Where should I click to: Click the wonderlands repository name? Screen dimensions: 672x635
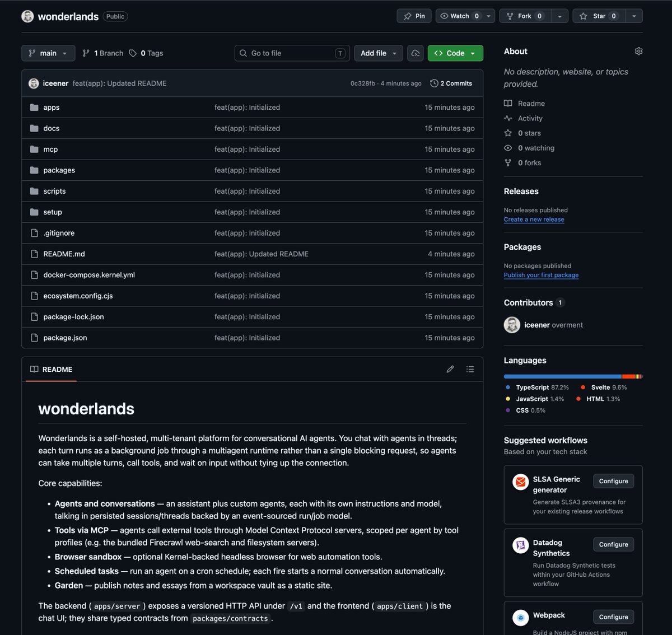[68, 16]
